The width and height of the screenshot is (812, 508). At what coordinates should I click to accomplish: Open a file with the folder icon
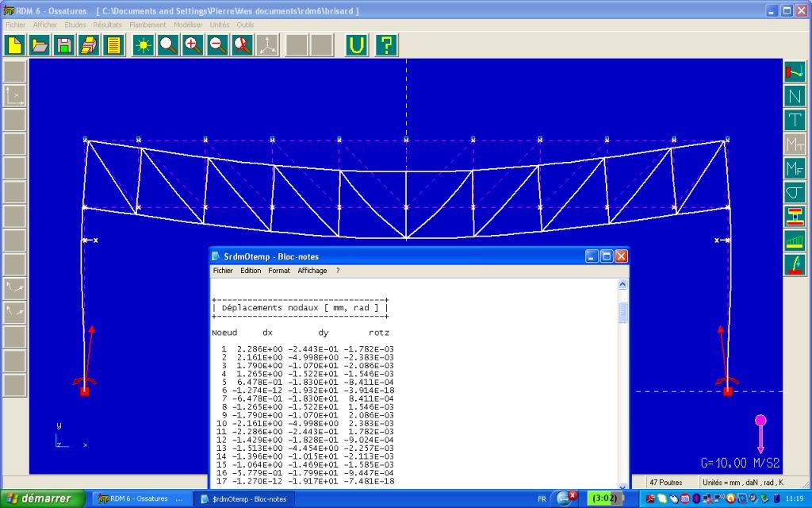tap(40, 45)
